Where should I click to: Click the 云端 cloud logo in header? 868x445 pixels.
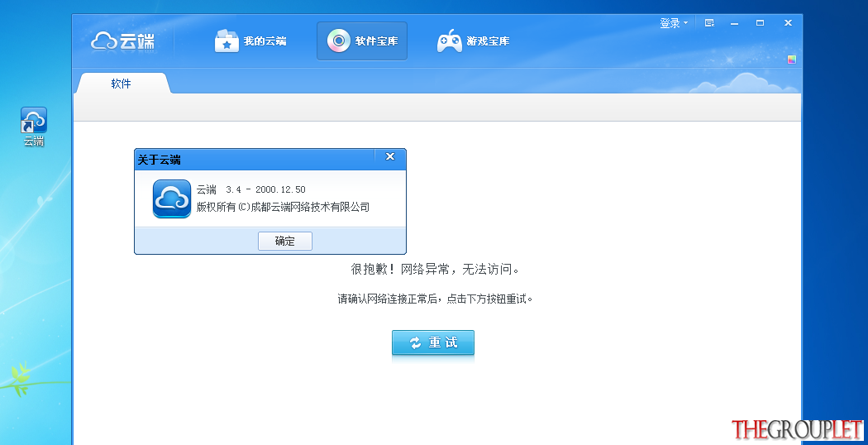(x=123, y=41)
